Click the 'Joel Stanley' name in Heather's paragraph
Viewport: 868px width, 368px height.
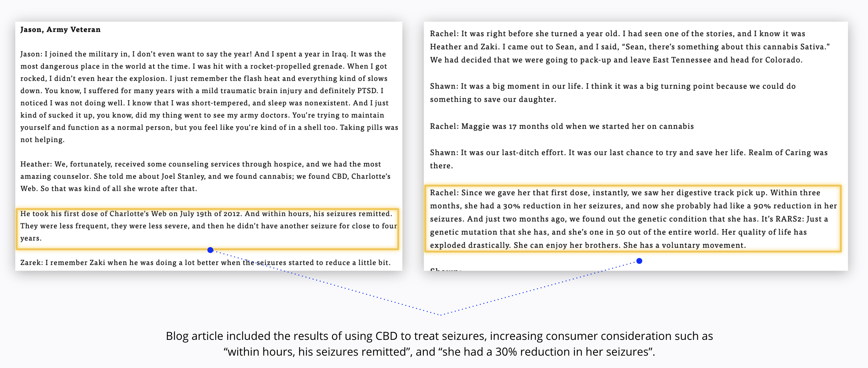point(183,176)
